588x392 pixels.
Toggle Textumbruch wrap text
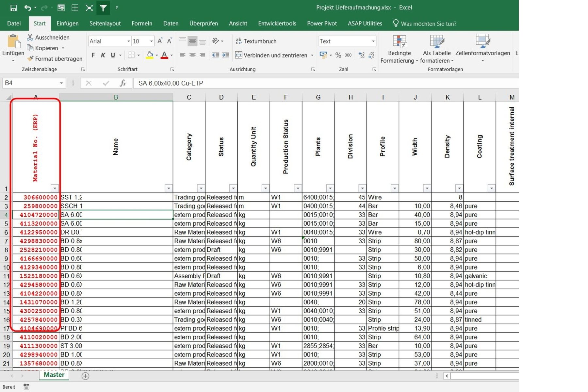pyautogui.click(x=256, y=41)
